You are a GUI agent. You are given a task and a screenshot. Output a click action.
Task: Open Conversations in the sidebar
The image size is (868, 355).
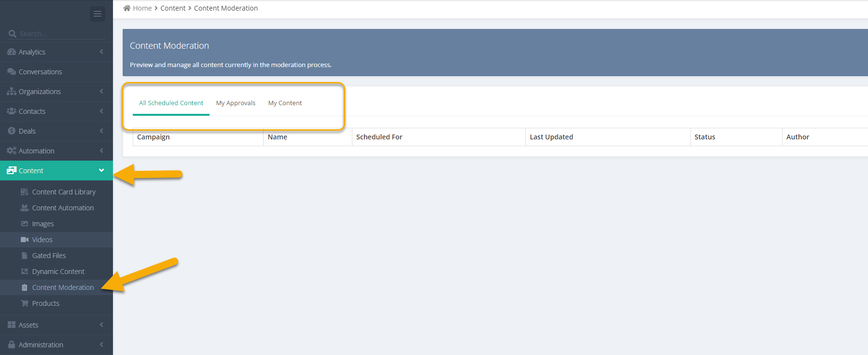tap(56, 71)
